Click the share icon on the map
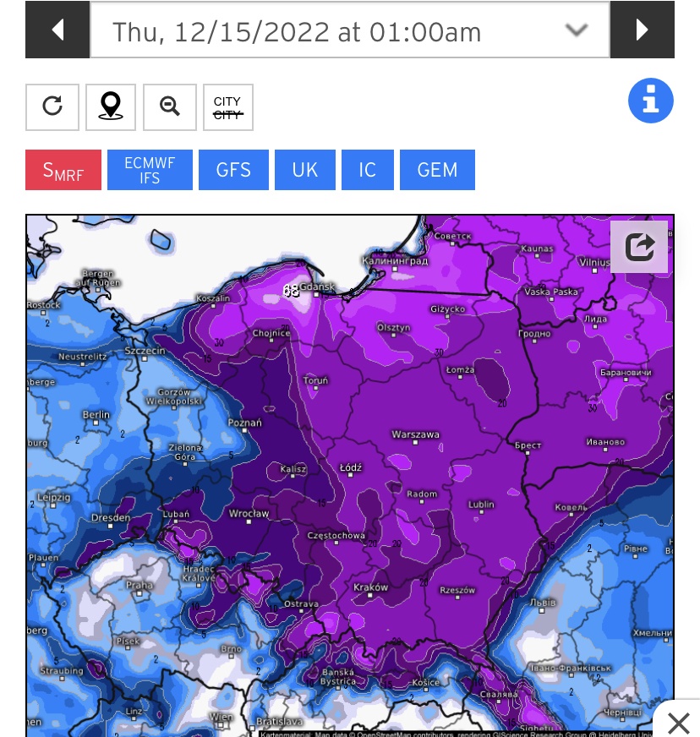 point(639,247)
